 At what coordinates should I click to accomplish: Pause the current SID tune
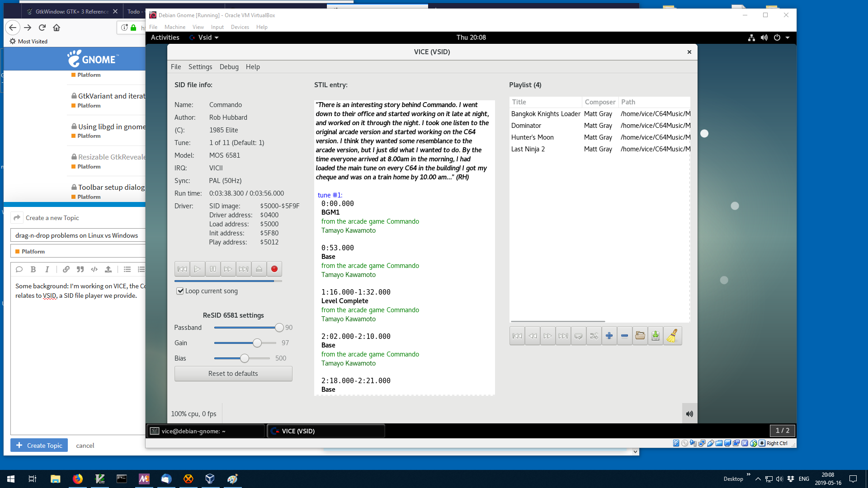click(x=213, y=269)
